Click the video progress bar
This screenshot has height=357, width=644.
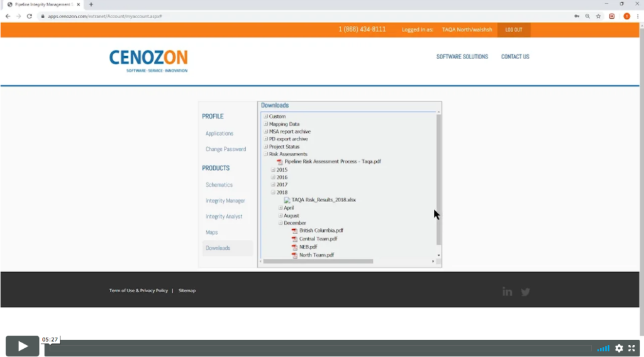coord(320,348)
